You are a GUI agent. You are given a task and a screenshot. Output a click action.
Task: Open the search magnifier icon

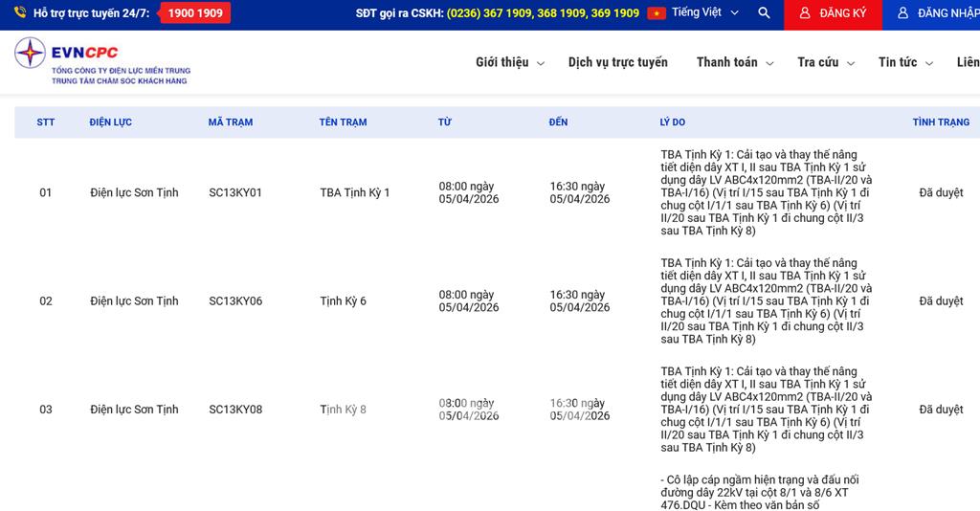[x=763, y=13]
